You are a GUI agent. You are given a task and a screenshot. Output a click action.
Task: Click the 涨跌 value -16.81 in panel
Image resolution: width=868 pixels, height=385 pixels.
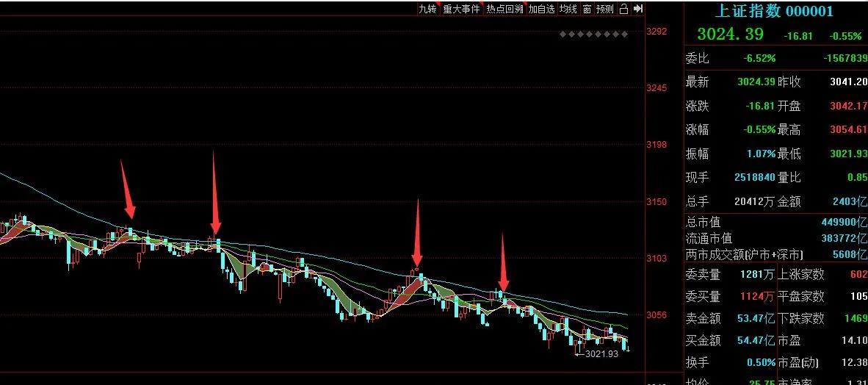click(x=760, y=106)
